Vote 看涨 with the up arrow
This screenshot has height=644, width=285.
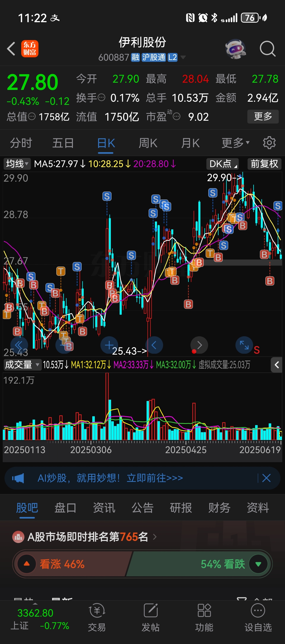[27, 564]
